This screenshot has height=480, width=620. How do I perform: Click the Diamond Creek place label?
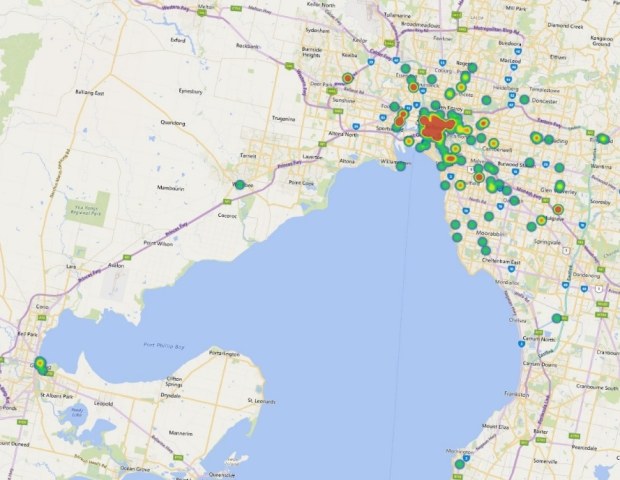point(565,26)
